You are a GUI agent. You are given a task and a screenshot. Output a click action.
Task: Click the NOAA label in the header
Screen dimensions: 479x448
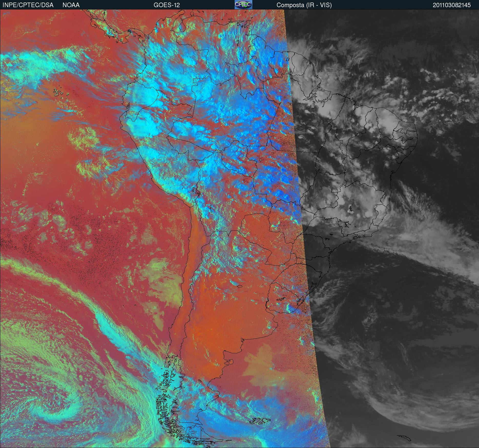[x=71, y=5]
